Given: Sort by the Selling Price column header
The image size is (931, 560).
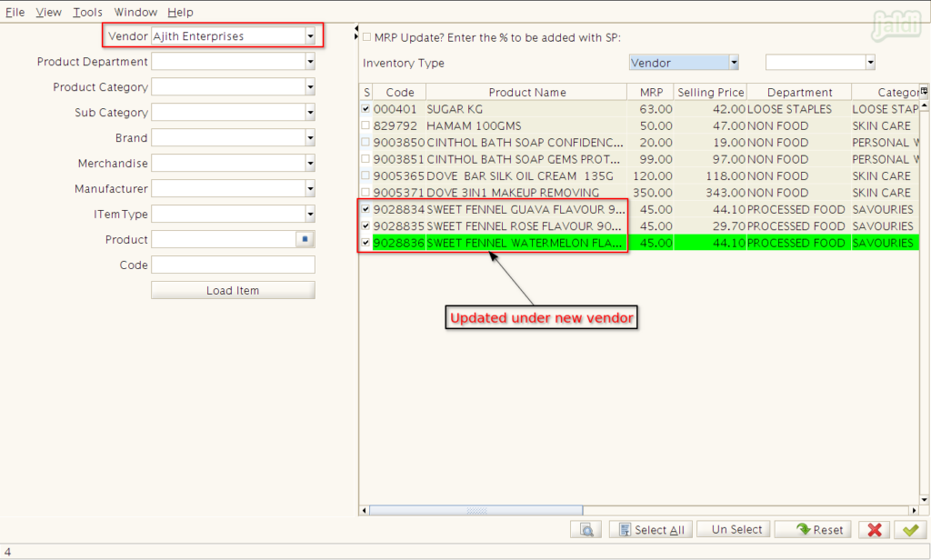Looking at the screenshot, I should click(x=710, y=92).
